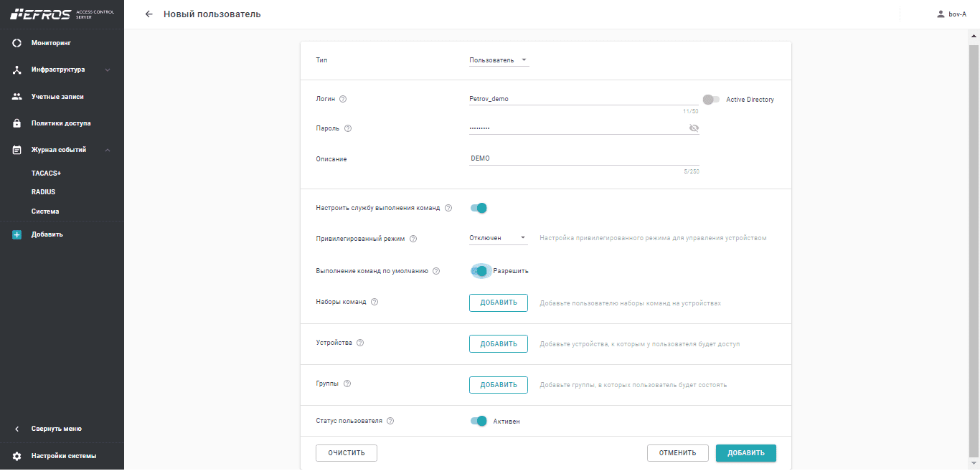
Task: Click help icon next to Логин
Action: [343, 99]
